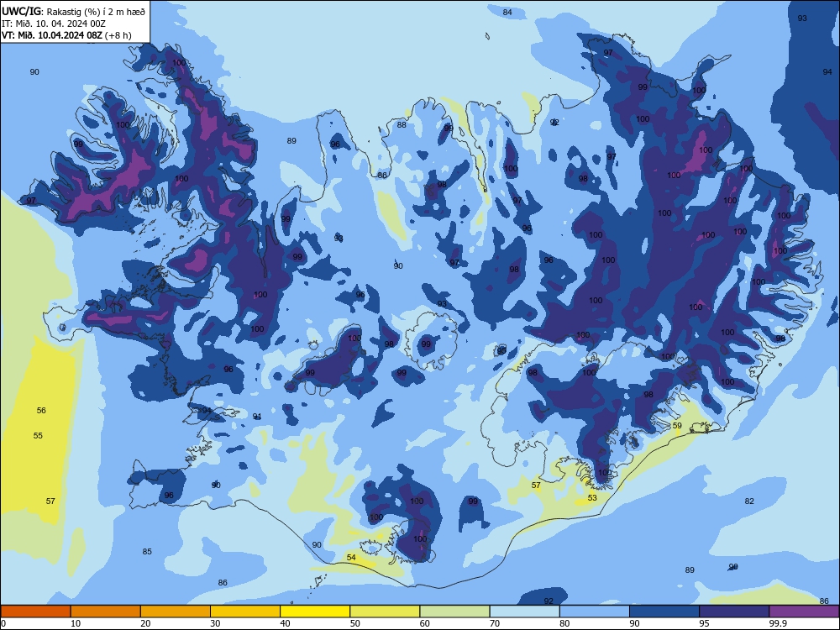
Task: Click the 70–80 pale blue legend swatch
Action: pyautogui.click(x=525, y=612)
